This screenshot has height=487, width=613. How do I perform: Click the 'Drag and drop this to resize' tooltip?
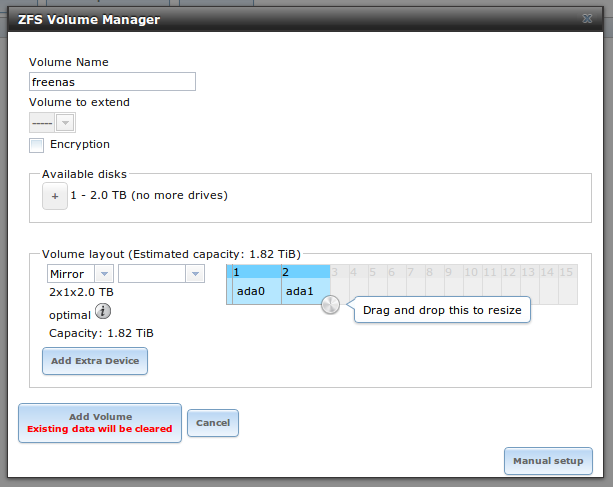point(442,310)
